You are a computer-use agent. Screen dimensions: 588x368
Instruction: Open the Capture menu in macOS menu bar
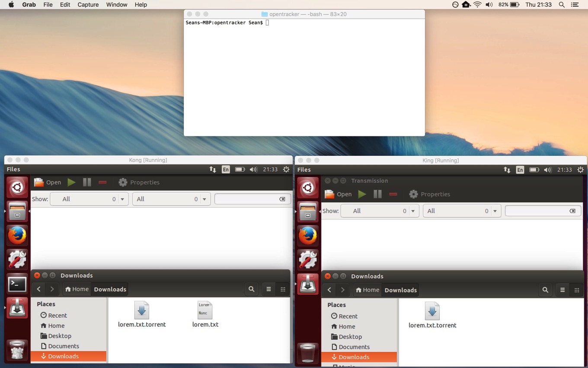[88, 5]
